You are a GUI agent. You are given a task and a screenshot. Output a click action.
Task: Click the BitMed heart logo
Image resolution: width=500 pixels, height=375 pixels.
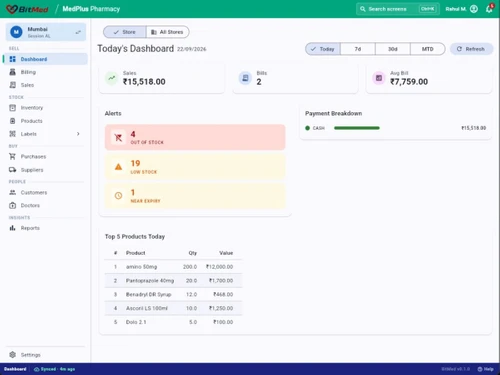11,9
